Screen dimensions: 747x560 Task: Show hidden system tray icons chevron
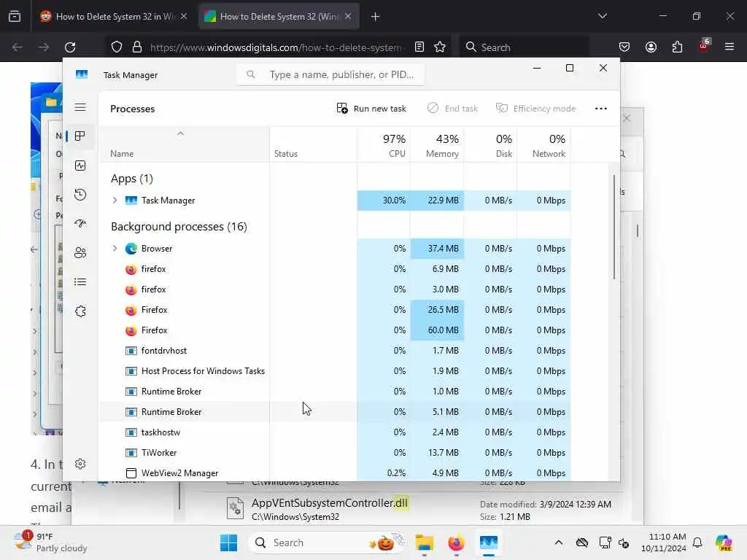559,542
